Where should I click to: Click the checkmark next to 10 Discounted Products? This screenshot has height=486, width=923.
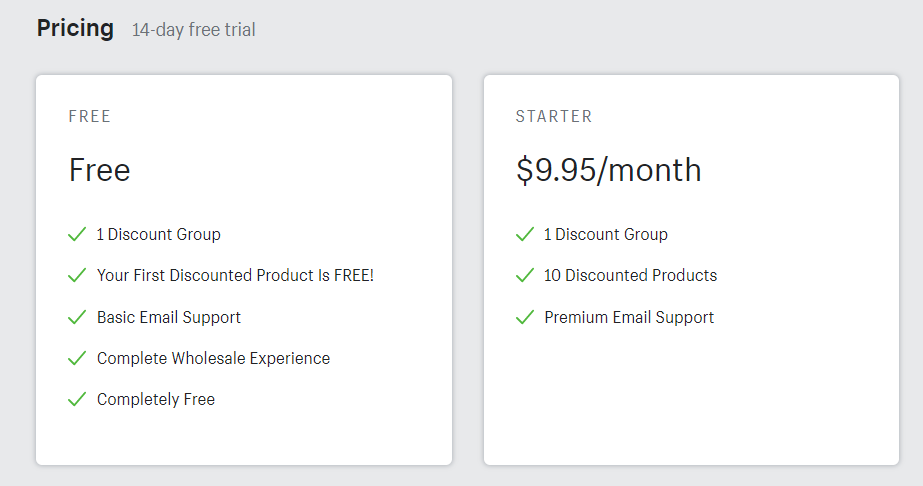525,276
